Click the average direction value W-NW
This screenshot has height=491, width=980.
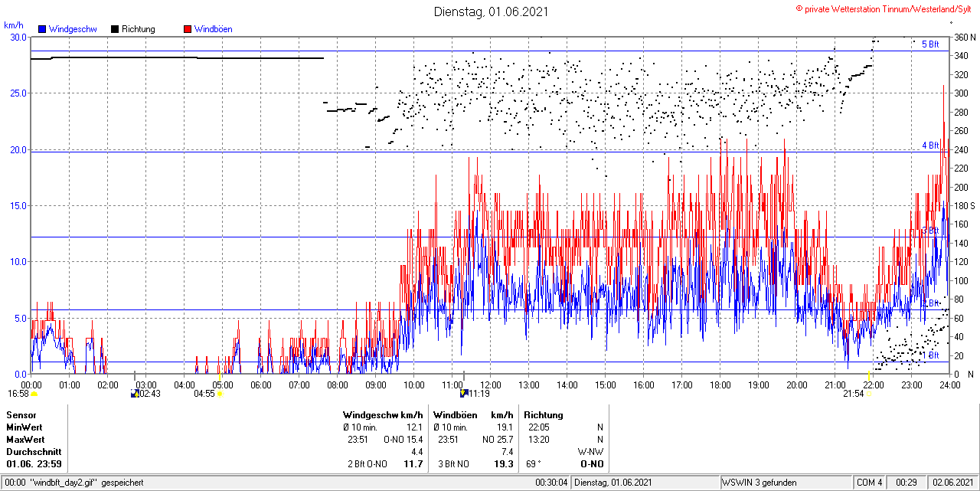591,452
